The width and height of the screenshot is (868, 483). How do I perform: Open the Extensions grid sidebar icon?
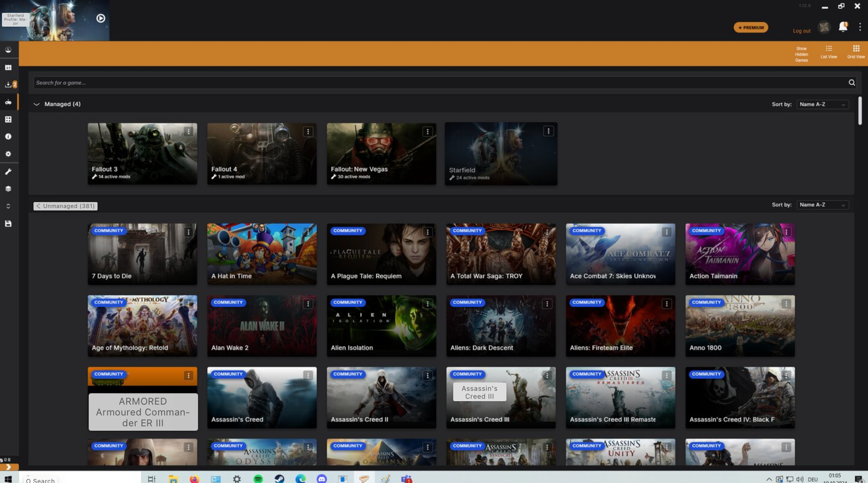[x=8, y=119]
